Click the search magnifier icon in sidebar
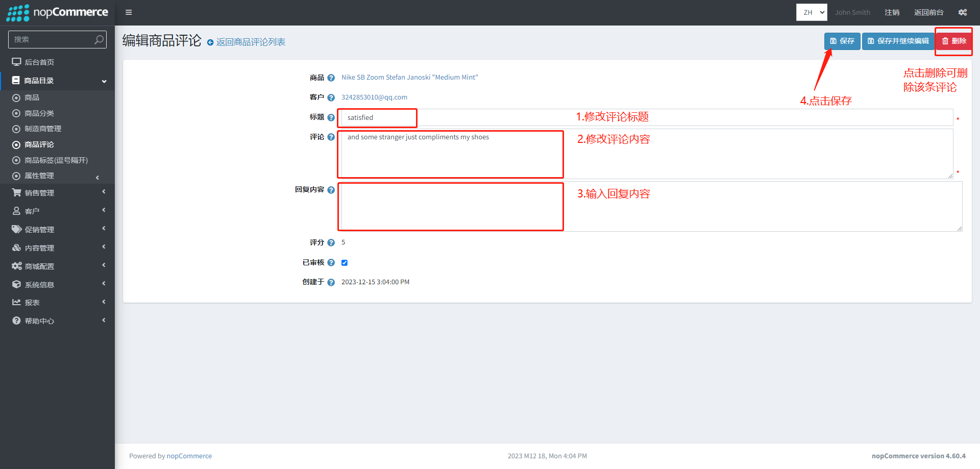This screenshot has width=980, height=469. tap(99, 39)
